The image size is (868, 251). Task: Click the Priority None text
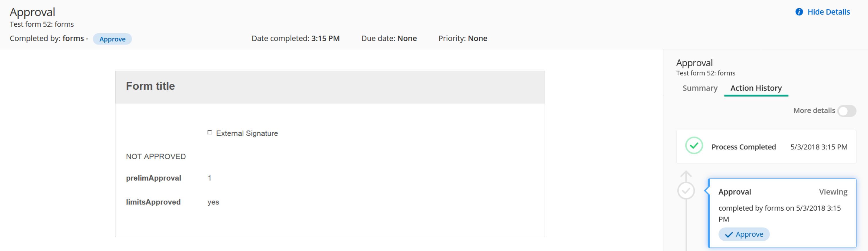point(477,38)
